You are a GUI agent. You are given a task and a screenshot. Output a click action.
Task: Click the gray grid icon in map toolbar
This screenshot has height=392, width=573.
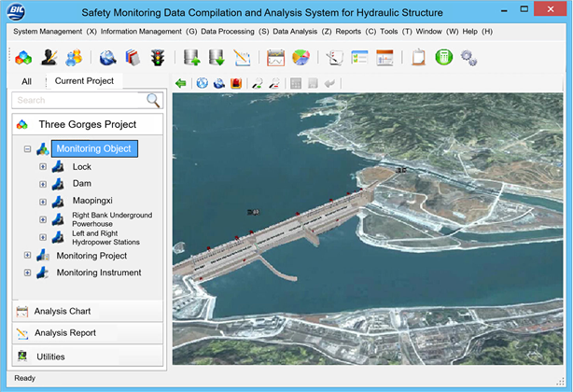tap(296, 83)
